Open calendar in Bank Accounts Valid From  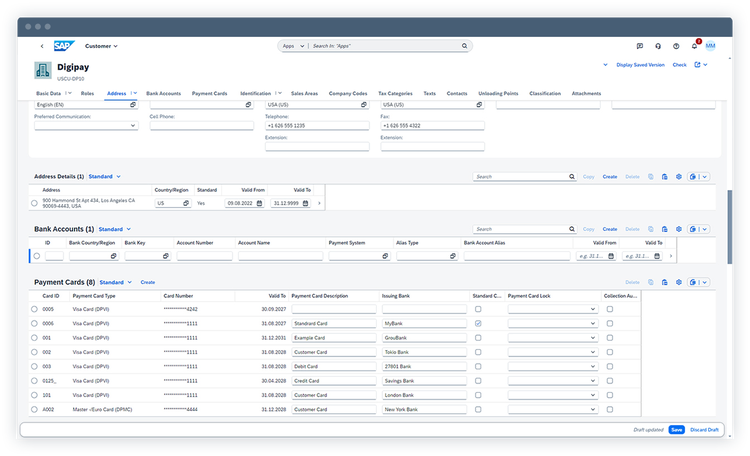coord(611,256)
